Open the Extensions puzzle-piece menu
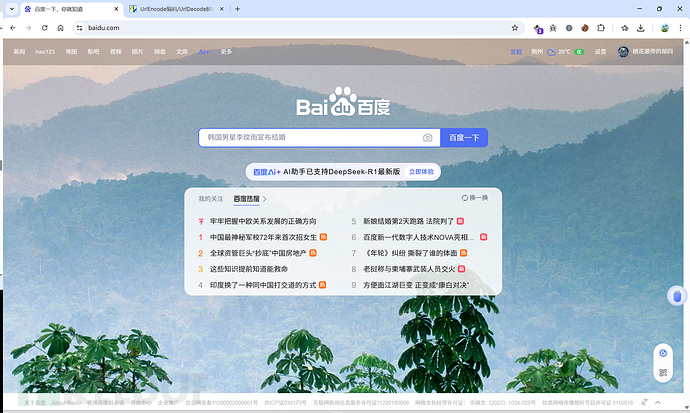This screenshot has width=690, height=413. [x=601, y=28]
